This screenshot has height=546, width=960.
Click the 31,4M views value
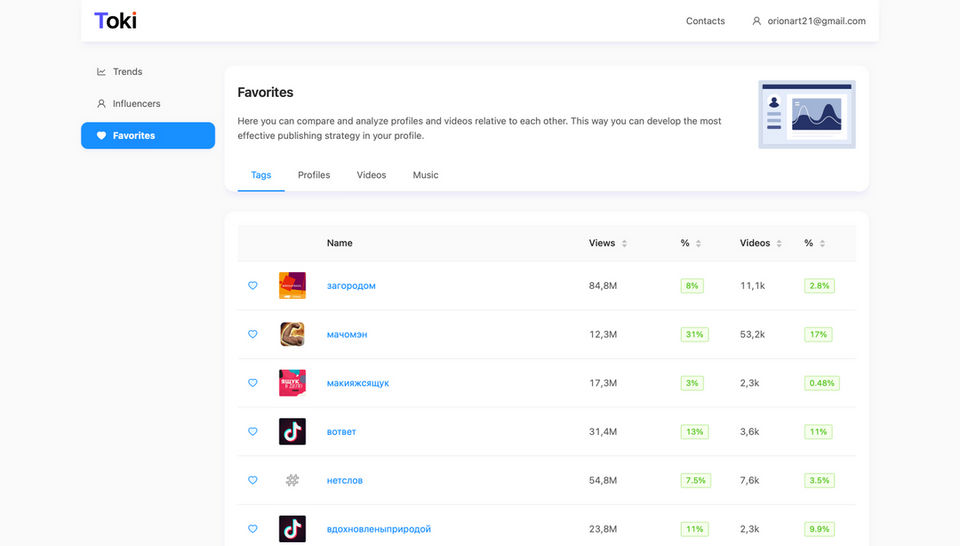(x=602, y=432)
